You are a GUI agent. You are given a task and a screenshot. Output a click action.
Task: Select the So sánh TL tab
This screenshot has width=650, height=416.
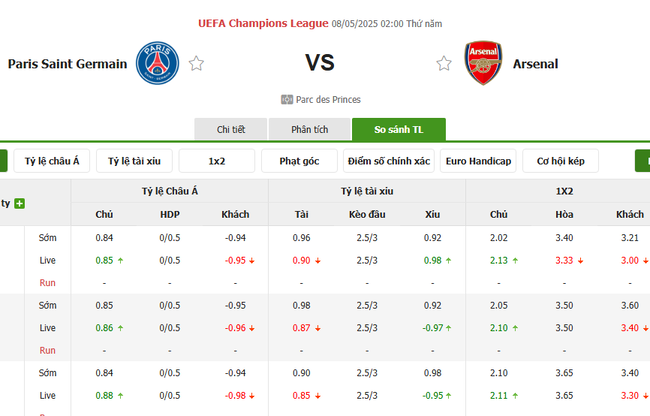click(x=398, y=130)
